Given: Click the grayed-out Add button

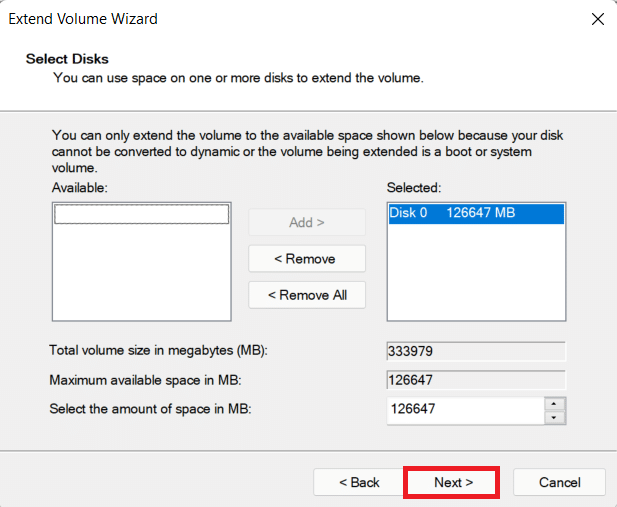Looking at the screenshot, I should tap(307, 222).
